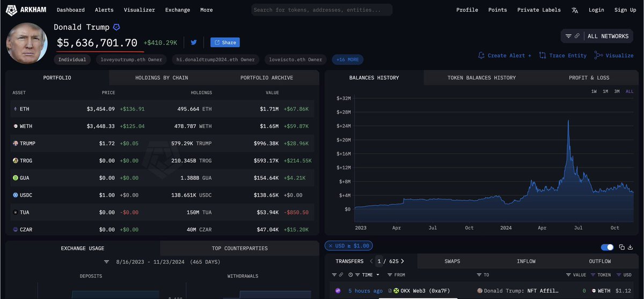The height and width of the screenshot is (299, 644).
Task: Click the TRUMP token icon
Action: pyautogui.click(x=15, y=143)
